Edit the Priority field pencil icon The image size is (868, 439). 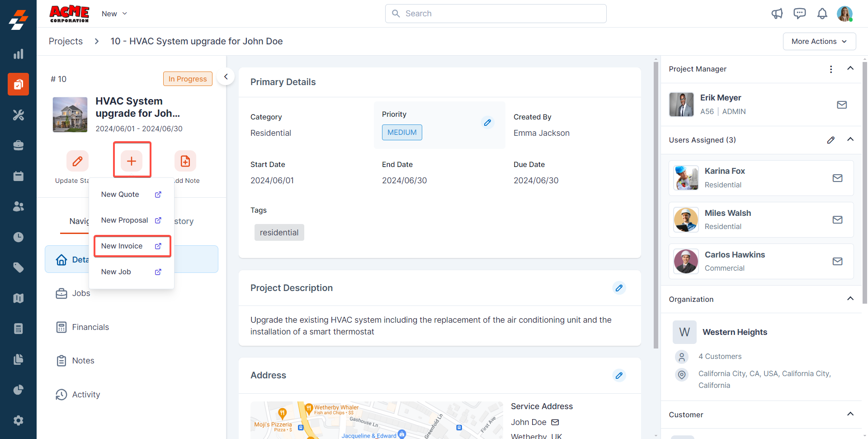pyautogui.click(x=487, y=122)
